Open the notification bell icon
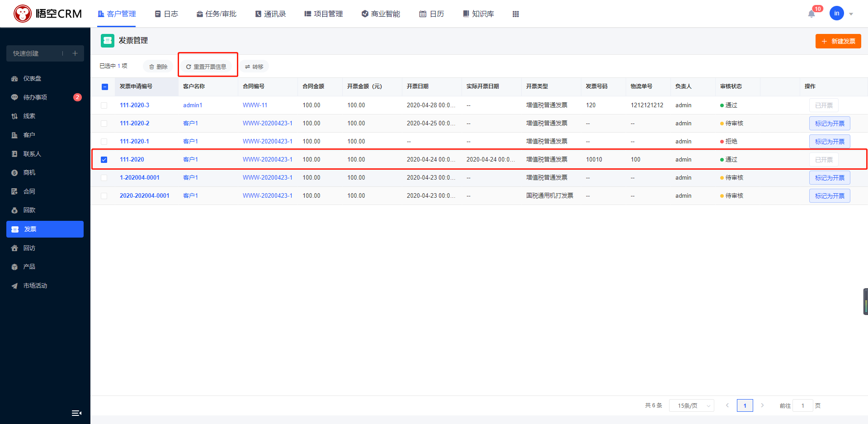The width and height of the screenshot is (868, 424). pyautogui.click(x=811, y=14)
